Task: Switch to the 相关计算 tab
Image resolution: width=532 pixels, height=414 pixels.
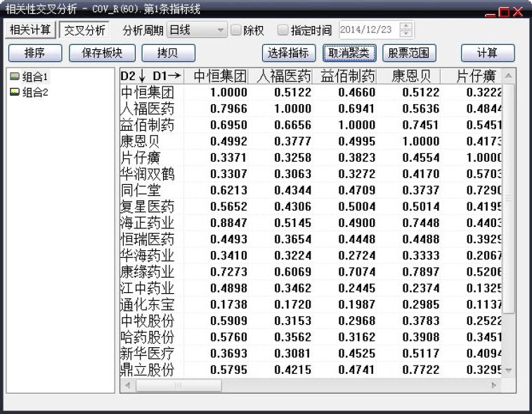Action: [30, 30]
